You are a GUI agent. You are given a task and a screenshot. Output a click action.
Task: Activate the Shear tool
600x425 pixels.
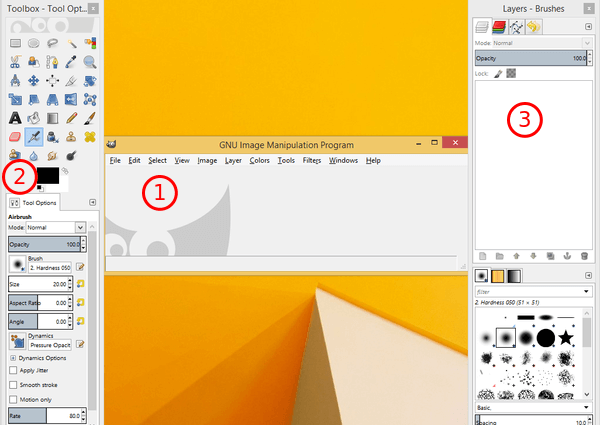coord(34,99)
